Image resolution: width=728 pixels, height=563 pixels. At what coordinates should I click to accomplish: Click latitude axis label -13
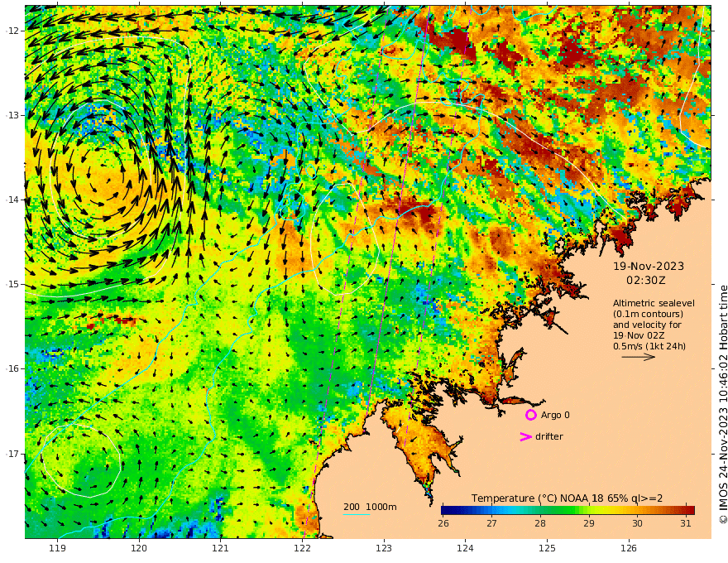pos(12,115)
